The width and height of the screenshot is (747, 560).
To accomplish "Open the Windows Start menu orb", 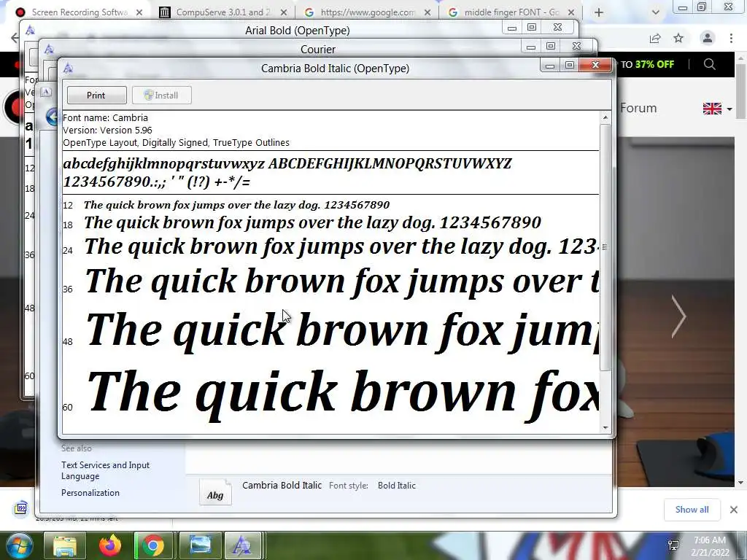I will 19,545.
